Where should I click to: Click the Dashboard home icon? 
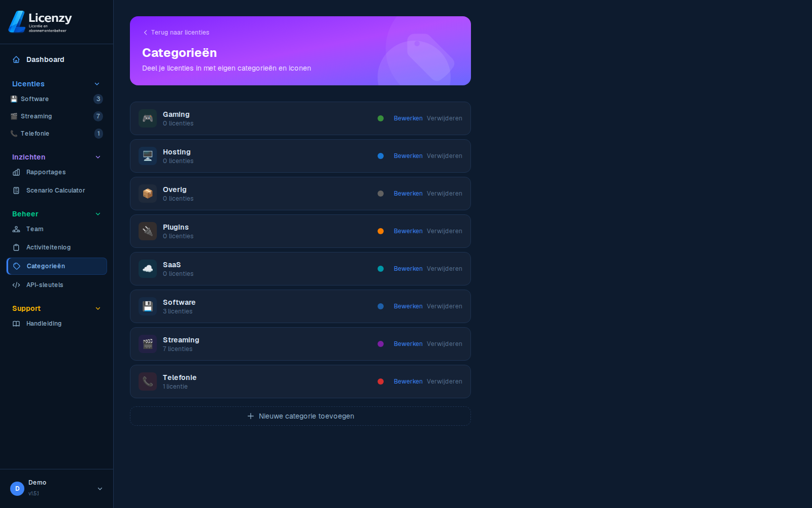tap(16, 59)
